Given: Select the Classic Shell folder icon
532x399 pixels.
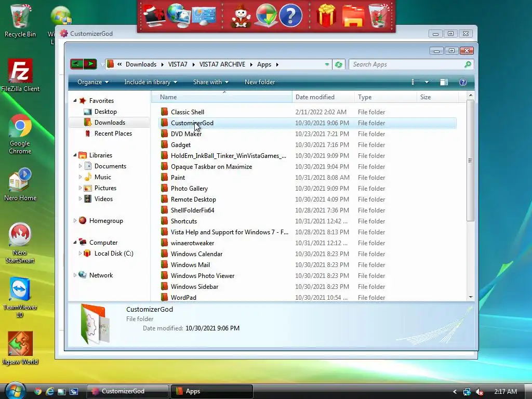Looking at the screenshot, I should [x=164, y=112].
